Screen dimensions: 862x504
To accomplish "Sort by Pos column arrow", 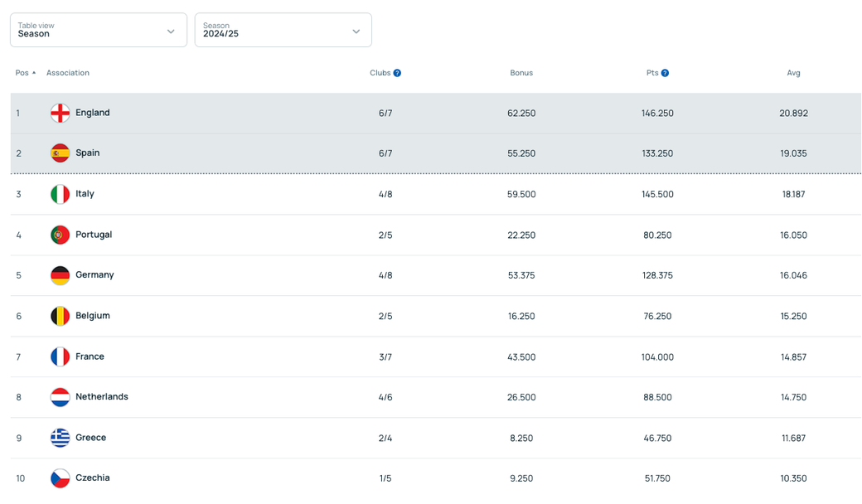I will (x=33, y=73).
